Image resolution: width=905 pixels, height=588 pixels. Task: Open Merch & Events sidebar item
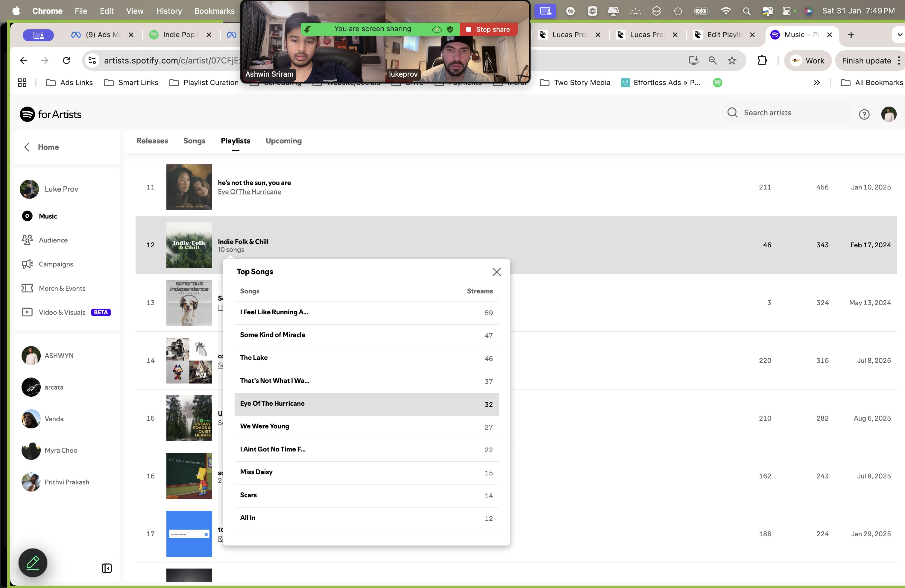62,288
